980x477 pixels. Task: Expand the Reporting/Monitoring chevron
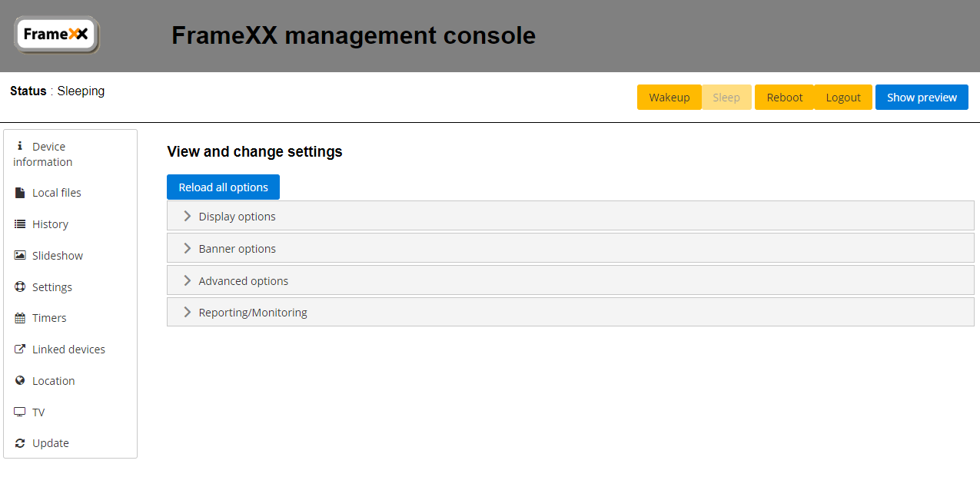[187, 312]
